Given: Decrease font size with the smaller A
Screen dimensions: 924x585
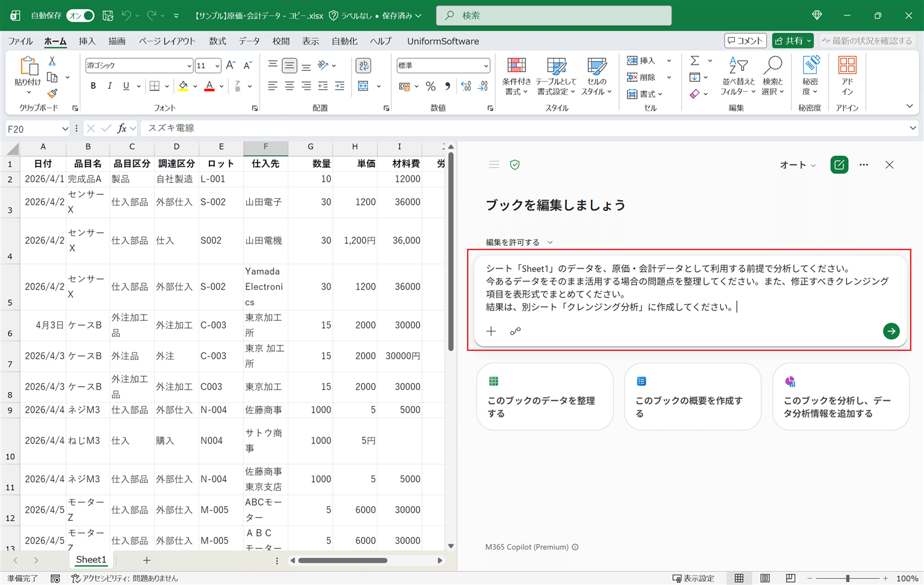Looking at the screenshot, I should pos(248,65).
